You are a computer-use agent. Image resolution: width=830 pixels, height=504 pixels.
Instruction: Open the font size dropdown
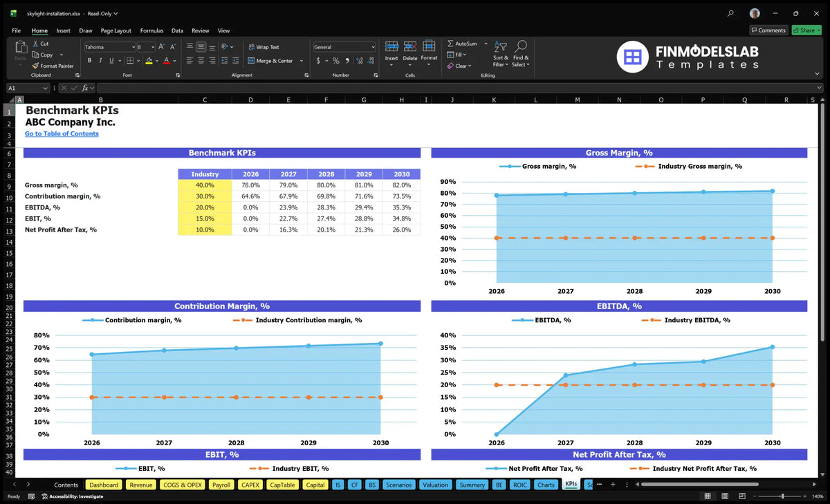[152, 47]
